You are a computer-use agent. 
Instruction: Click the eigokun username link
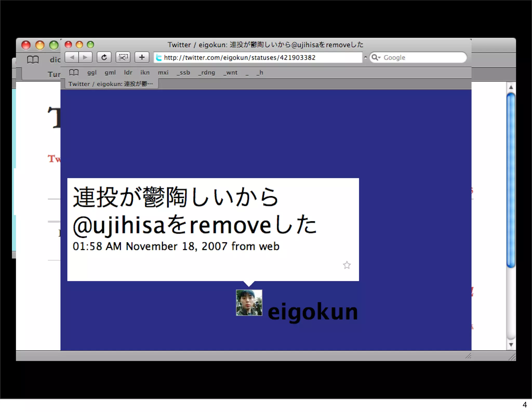[312, 312]
